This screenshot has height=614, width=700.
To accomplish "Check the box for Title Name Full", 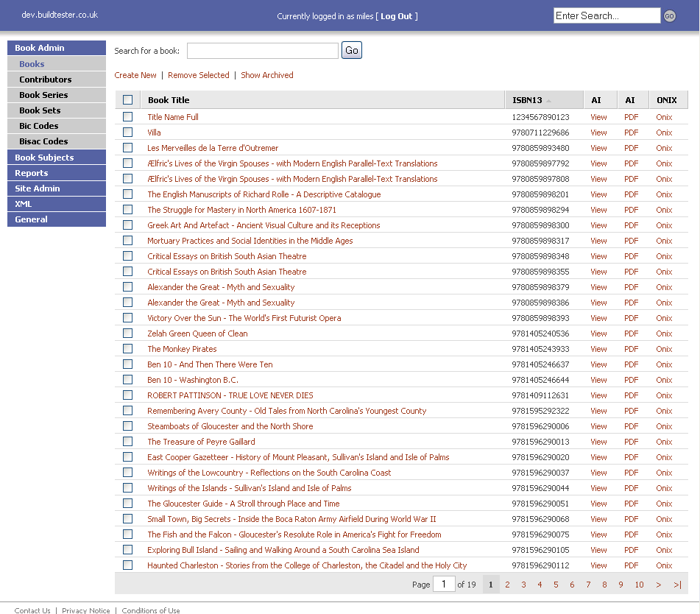I will [x=127, y=116].
